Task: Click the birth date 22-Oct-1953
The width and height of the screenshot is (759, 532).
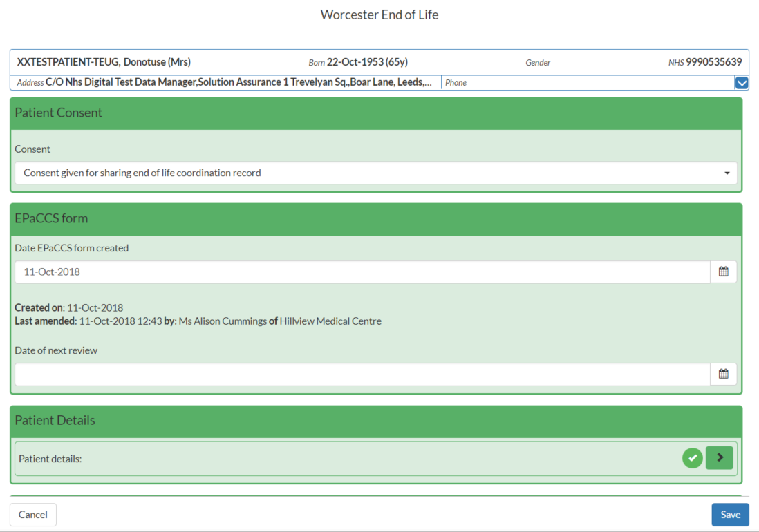Action: coord(355,62)
